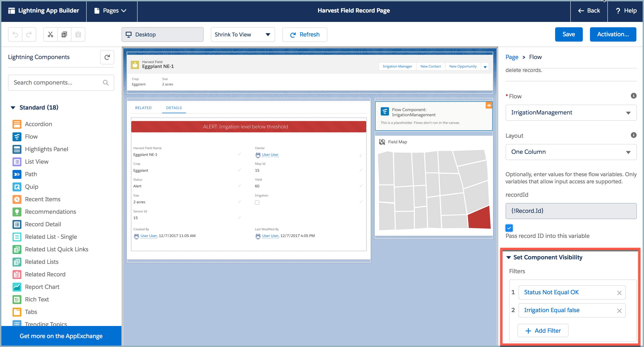644x347 pixels.
Task: Select the Flow component icon in list
Action: click(x=17, y=137)
